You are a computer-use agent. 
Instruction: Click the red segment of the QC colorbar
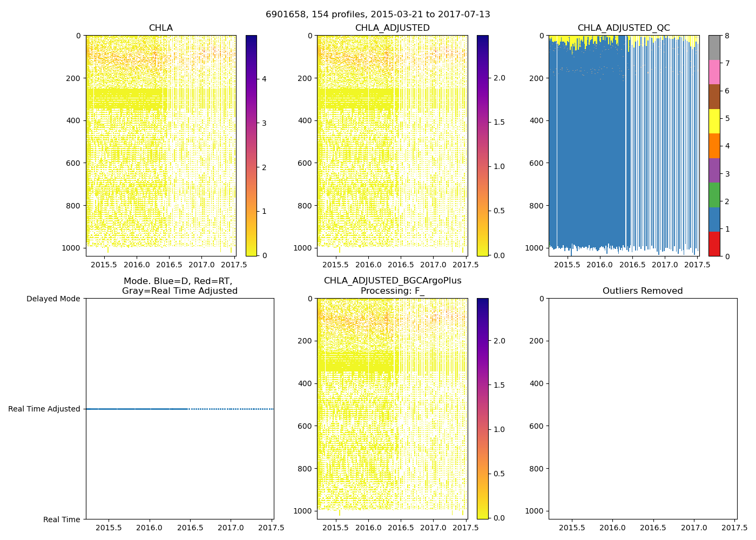(x=714, y=244)
